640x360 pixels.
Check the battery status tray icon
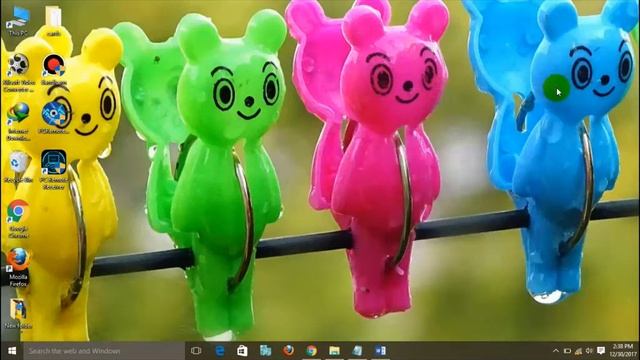click(x=567, y=351)
